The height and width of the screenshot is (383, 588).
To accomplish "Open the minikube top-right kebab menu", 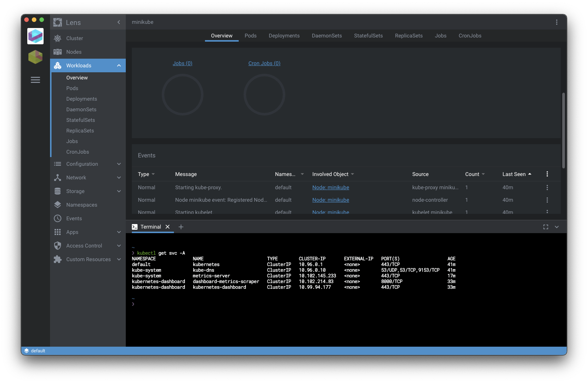I will pyautogui.click(x=557, y=22).
